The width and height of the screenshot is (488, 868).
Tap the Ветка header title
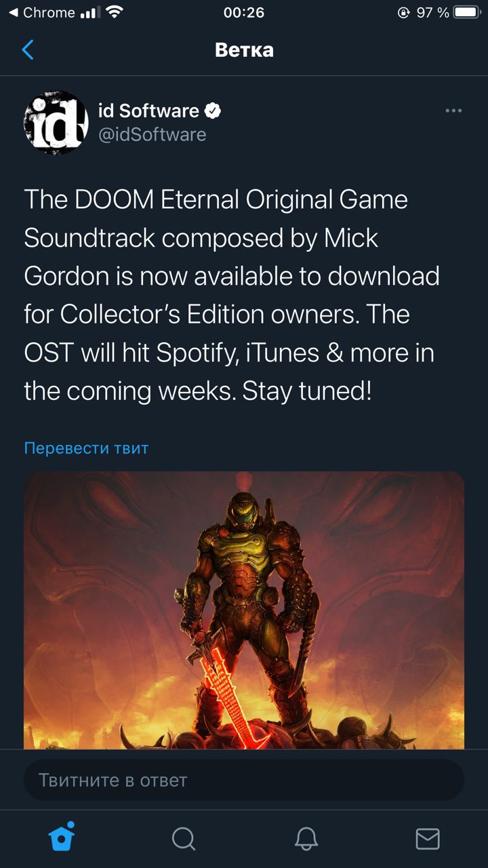coord(244,50)
